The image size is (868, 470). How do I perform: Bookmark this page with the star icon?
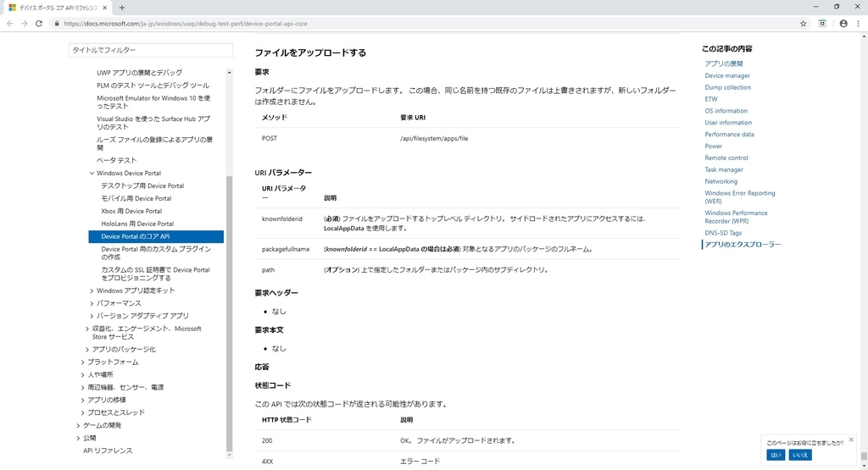804,24
